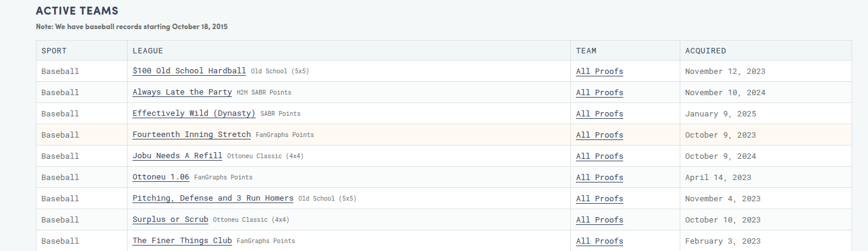Open All Proofs team in Always Late the Party row
Image resolution: width=868 pixels, height=251 pixels.
(599, 92)
